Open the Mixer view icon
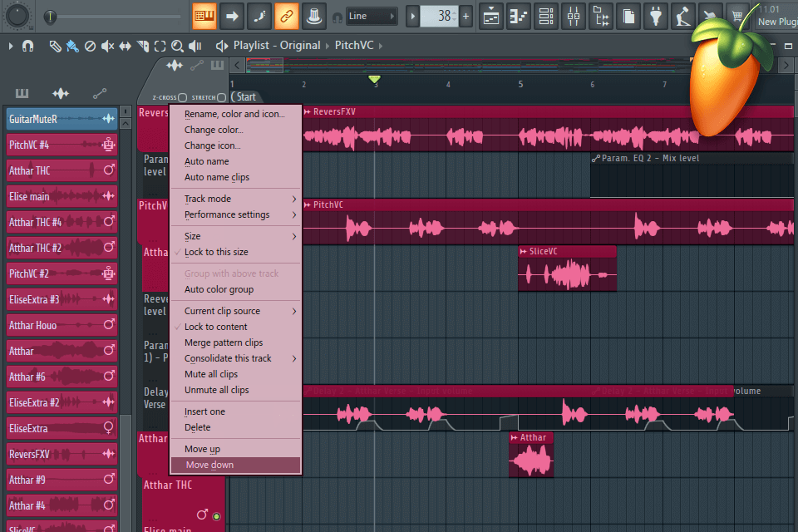Image resolution: width=798 pixels, height=532 pixels. coord(574,17)
